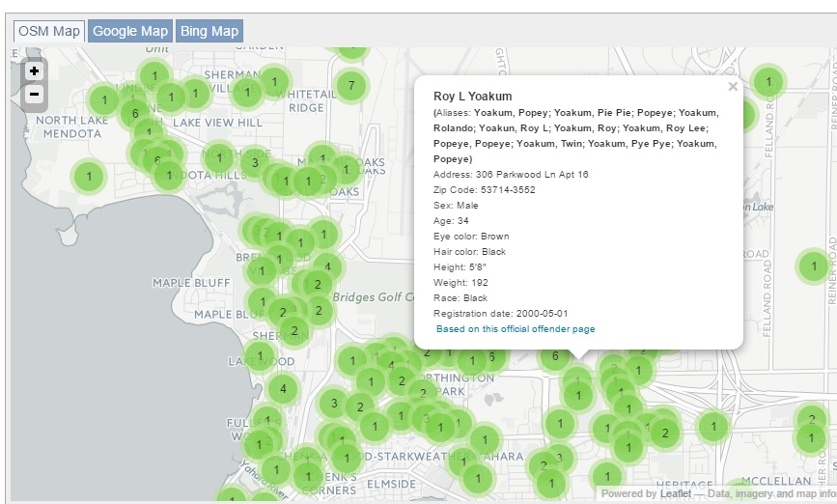Close the Roy L Yoakum popup
This screenshot has width=837, height=504.
click(x=733, y=87)
